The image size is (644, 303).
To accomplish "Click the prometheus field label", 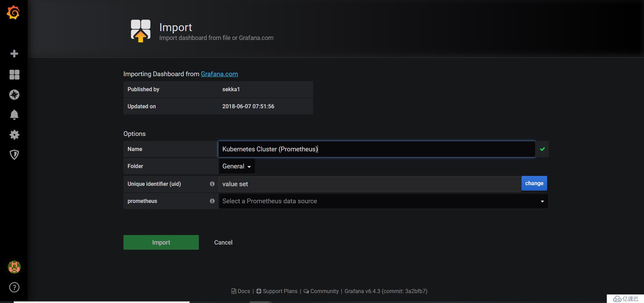I will (142, 201).
